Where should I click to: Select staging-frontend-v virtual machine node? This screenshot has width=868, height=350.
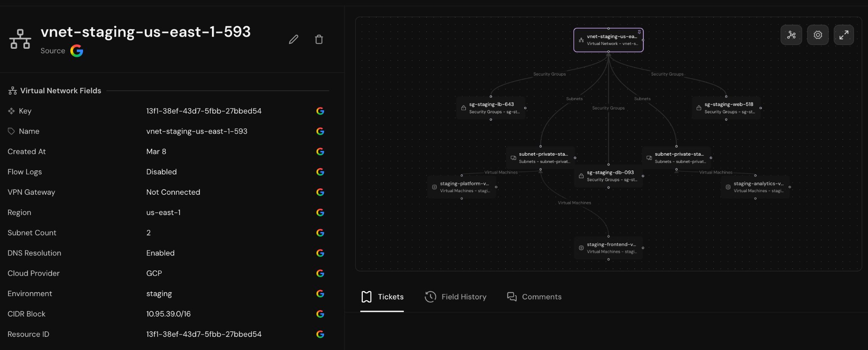[609, 248]
